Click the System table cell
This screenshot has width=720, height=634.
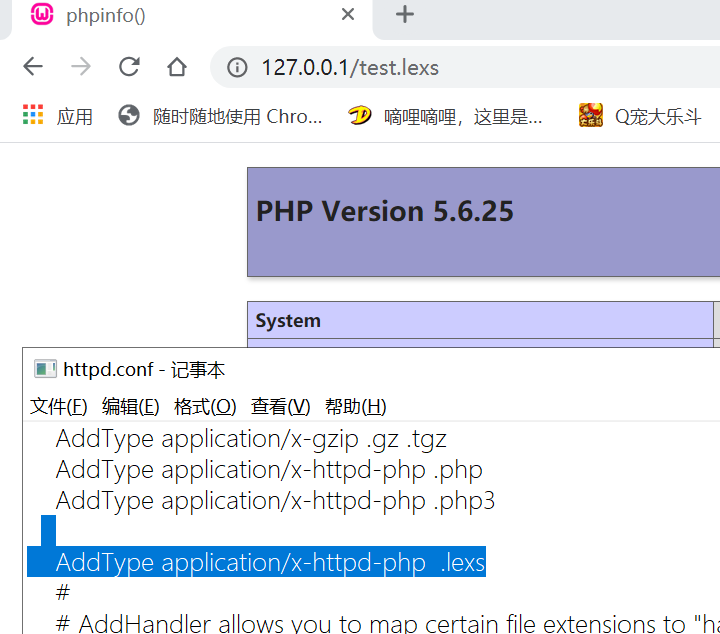click(480, 320)
